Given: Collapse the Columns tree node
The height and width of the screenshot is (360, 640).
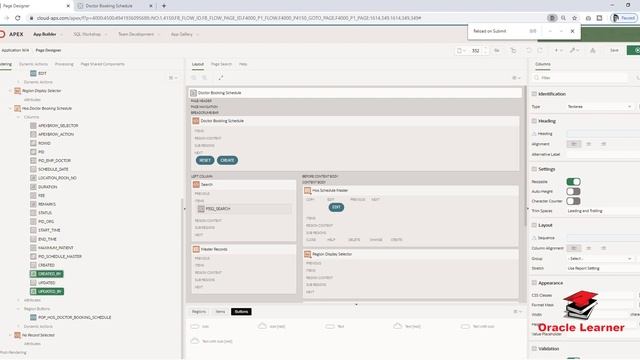Looking at the screenshot, I should pos(18,117).
